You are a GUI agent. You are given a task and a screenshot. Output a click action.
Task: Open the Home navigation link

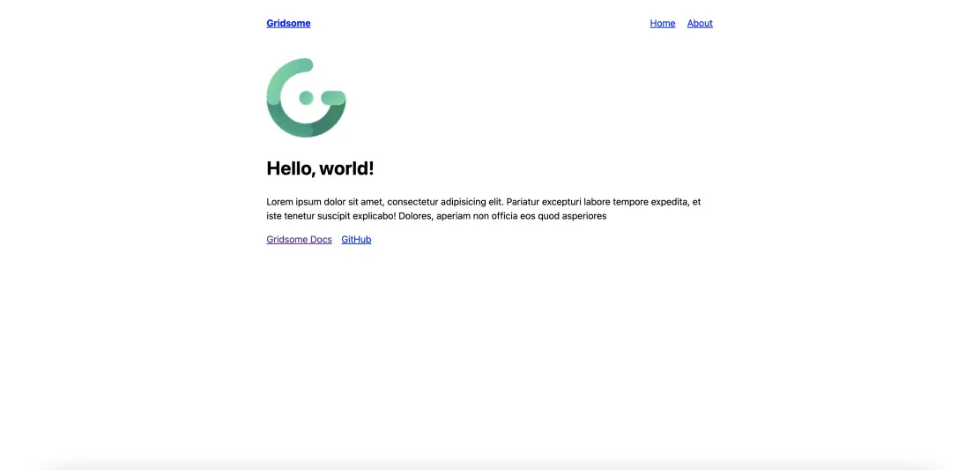(663, 23)
